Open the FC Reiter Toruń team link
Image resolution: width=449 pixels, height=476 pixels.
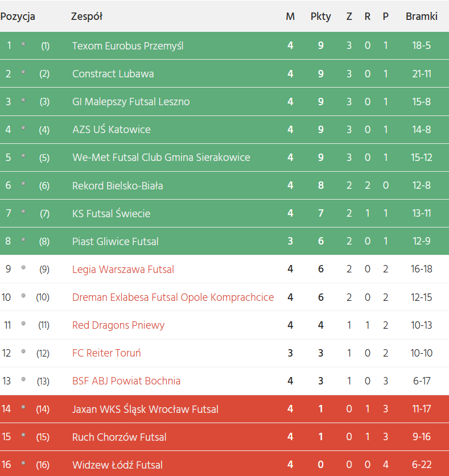[x=106, y=353]
